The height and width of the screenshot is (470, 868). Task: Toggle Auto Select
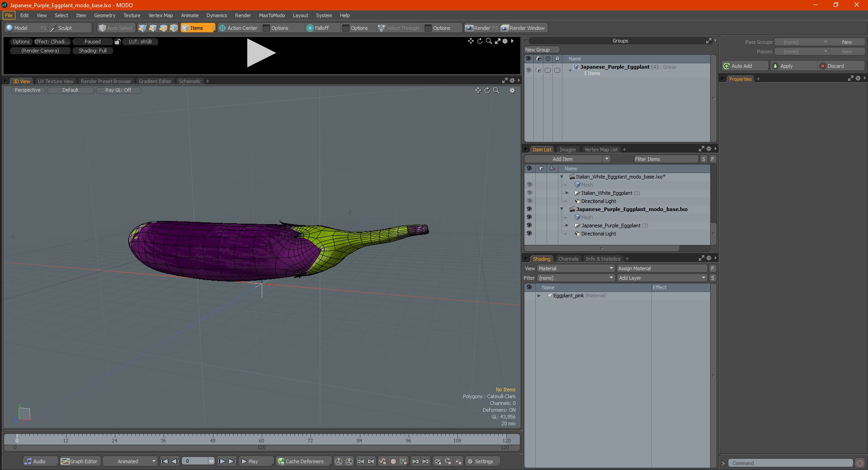(x=116, y=28)
